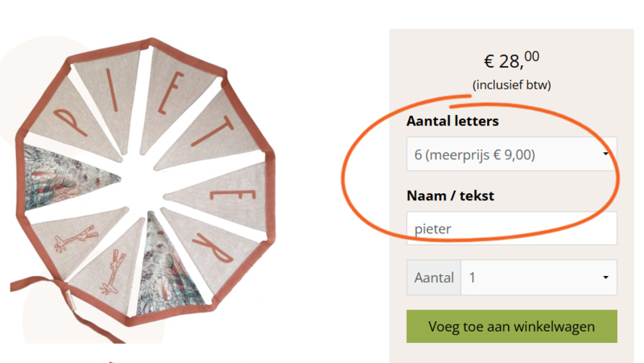Click the 'Naam / tekst' heading label
Screen dimensions: 644x363
[x=450, y=196]
